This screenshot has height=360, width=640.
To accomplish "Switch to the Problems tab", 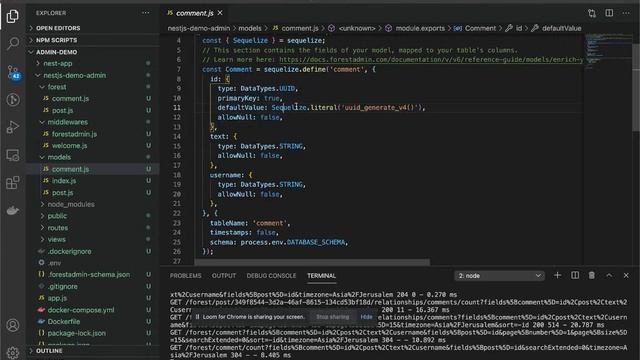I will pos(186,276).
